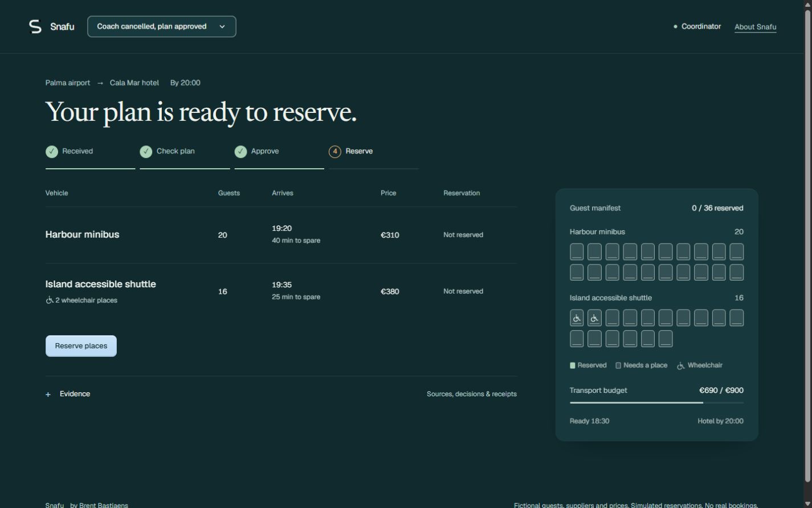Click Harbour minibus 'Not reserved' status
This screenshot has width=812, height=508.
(x=463, y=235)
